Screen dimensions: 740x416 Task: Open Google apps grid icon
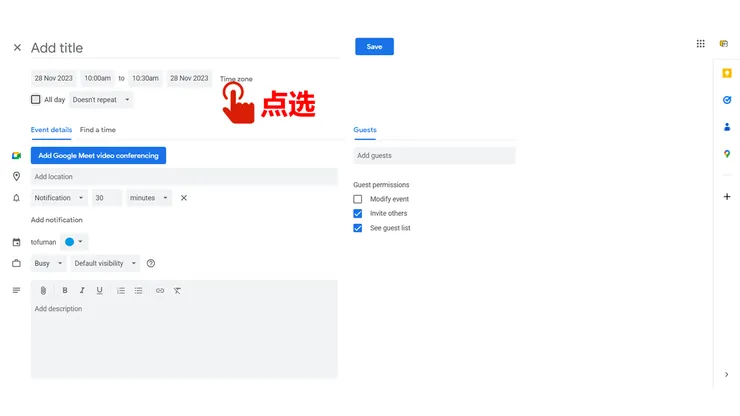coord(700,44)
